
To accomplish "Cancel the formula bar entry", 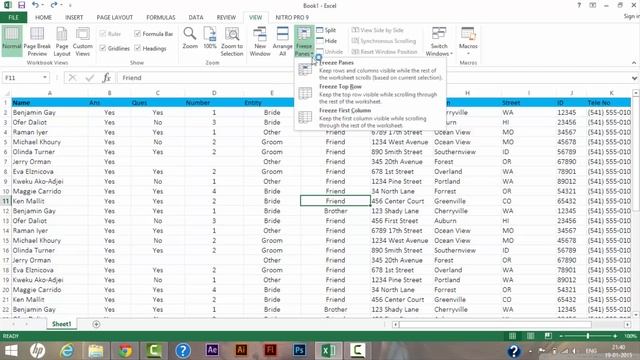I will (x=73, y=78).
